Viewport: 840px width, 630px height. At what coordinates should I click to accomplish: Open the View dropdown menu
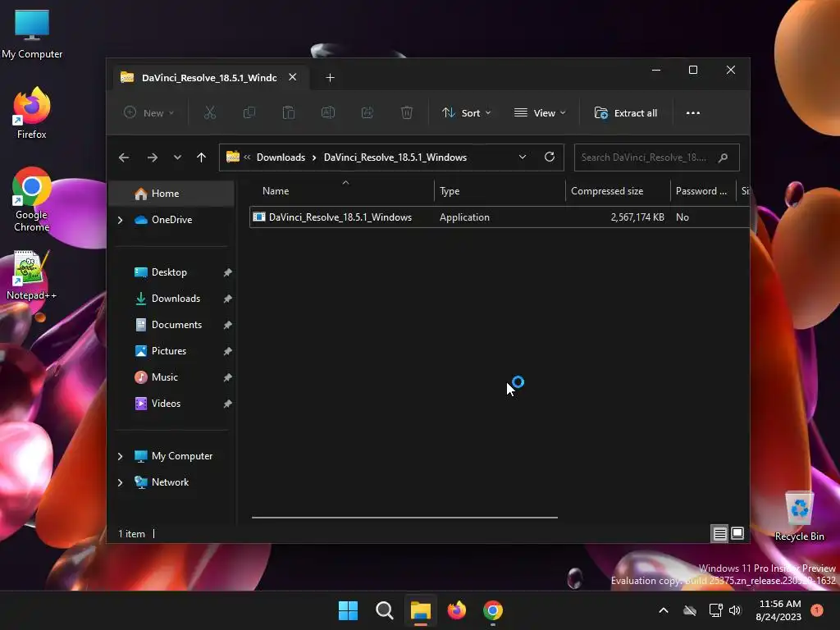coord(540,113)
